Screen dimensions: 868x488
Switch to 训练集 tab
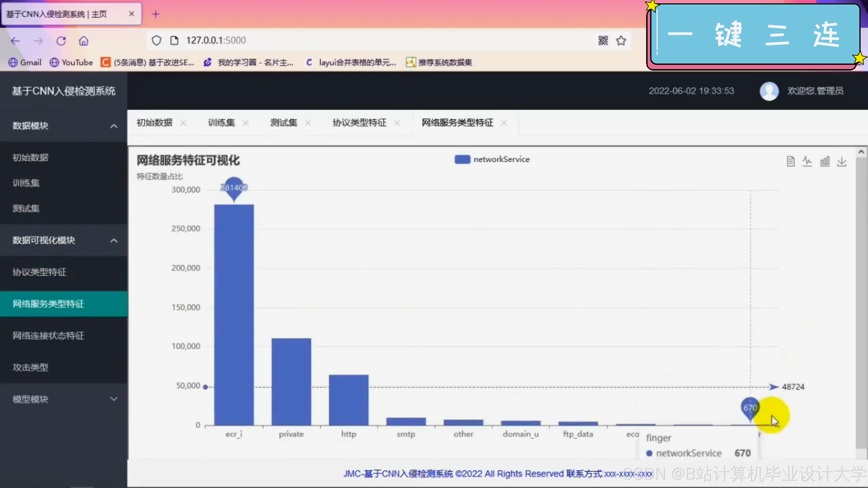click(221, 123)
